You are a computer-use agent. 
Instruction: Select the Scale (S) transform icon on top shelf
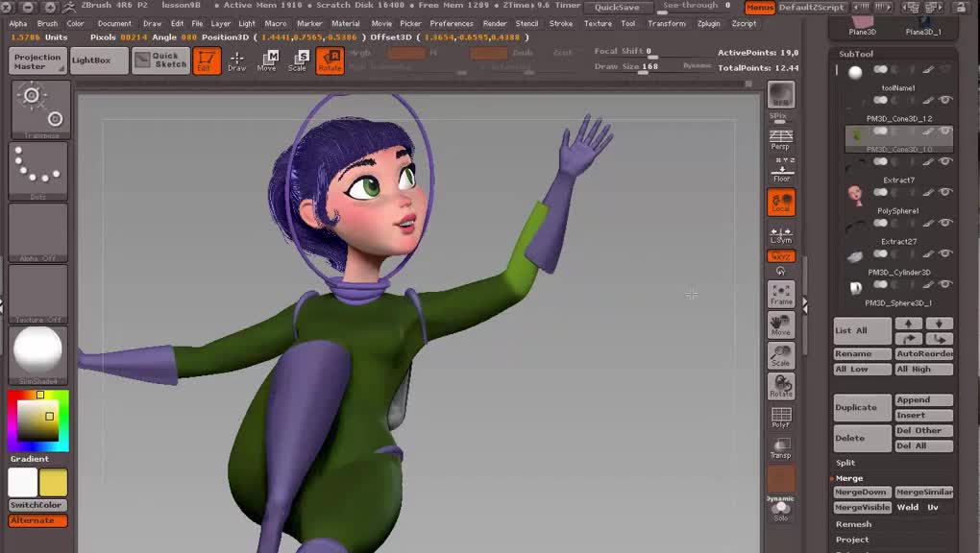pyautogui.click(x=298, y=60)
